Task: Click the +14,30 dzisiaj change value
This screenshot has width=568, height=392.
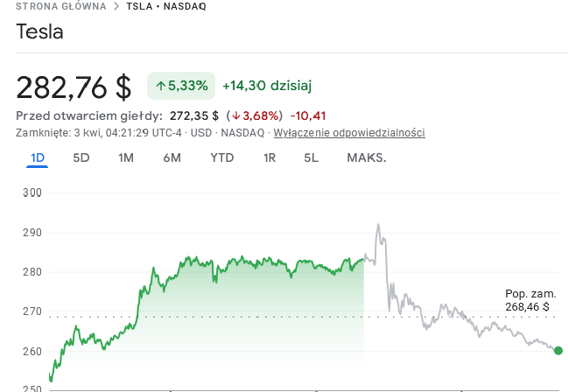Action: 267,86
